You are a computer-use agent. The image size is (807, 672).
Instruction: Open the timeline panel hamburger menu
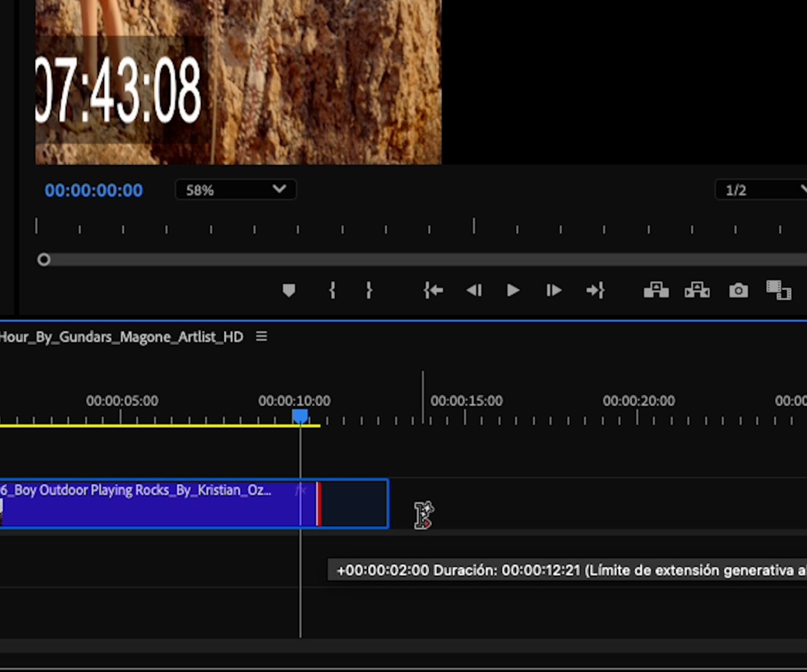pyautogui.click(x=261, y=336)
